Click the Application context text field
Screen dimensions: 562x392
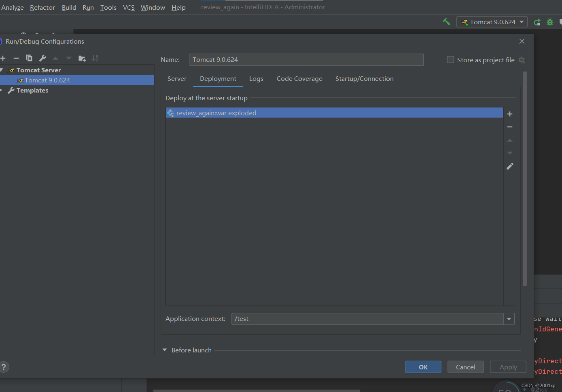click(x=367, y=319)
